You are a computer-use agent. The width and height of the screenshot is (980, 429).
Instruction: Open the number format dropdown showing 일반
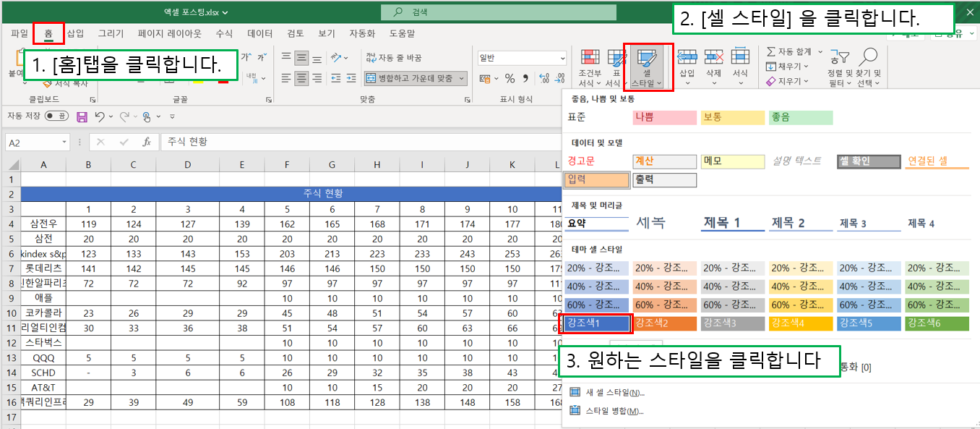pyautogui.click(x=521, y=58)
